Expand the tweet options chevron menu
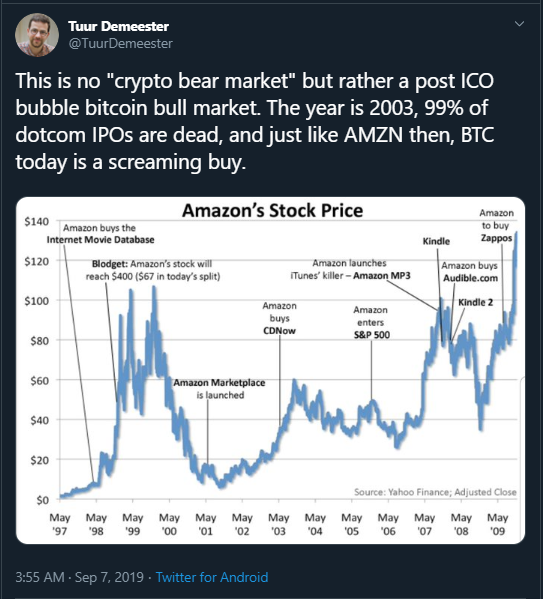The image size is (543, 599). tap(519, 24)
